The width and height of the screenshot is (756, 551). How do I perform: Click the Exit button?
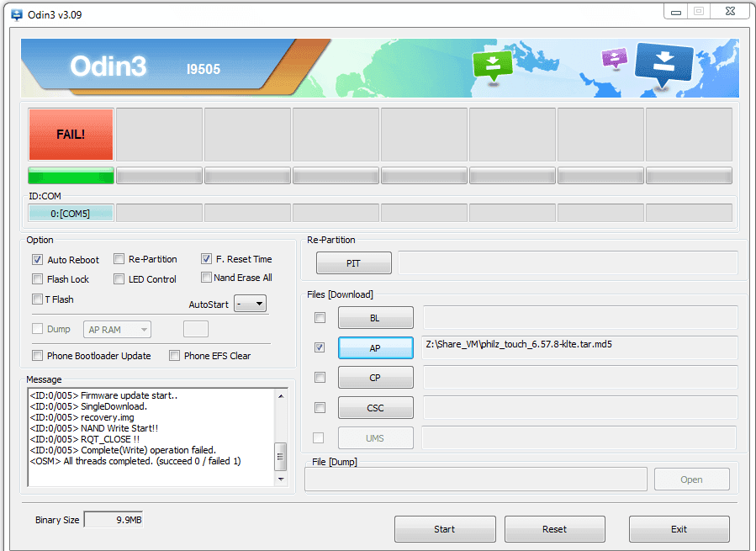tap(679, 529)
